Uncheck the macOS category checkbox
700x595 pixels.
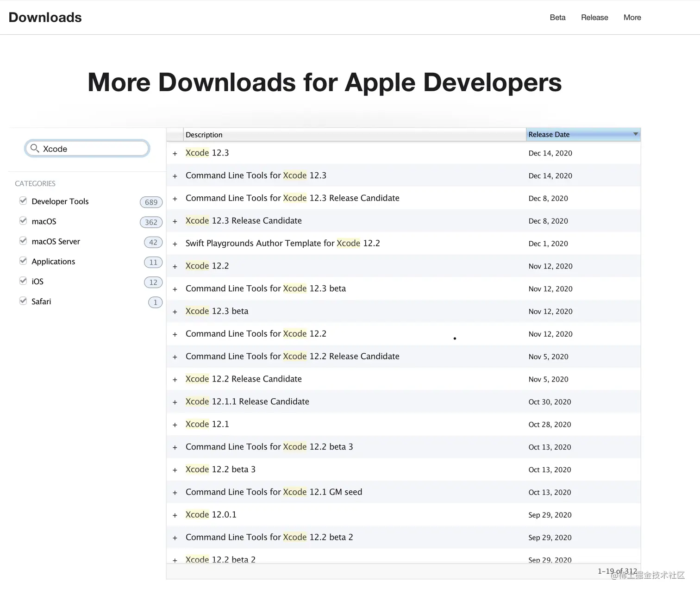(23, 220)
